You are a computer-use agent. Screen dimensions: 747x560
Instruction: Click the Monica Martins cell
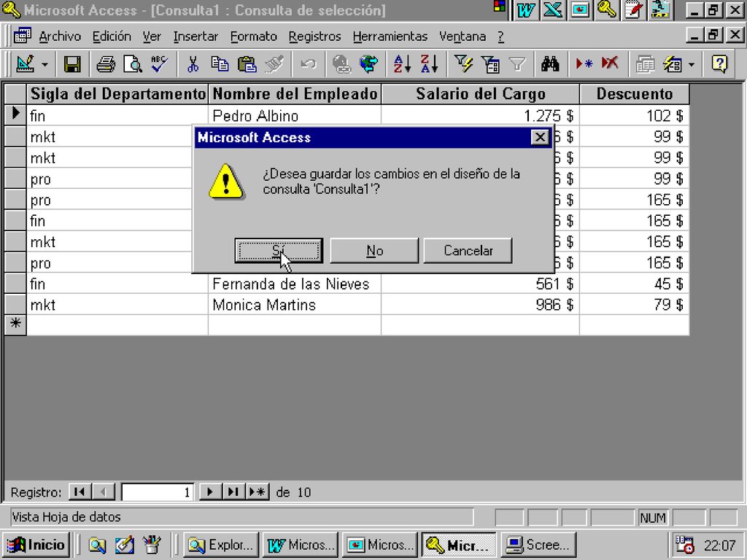click(295, 305)
